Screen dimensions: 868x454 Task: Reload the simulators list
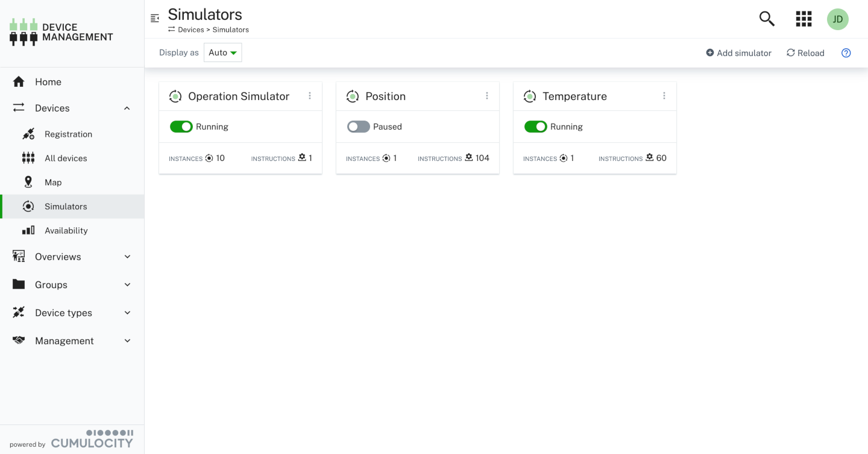(x=805, y=53)
